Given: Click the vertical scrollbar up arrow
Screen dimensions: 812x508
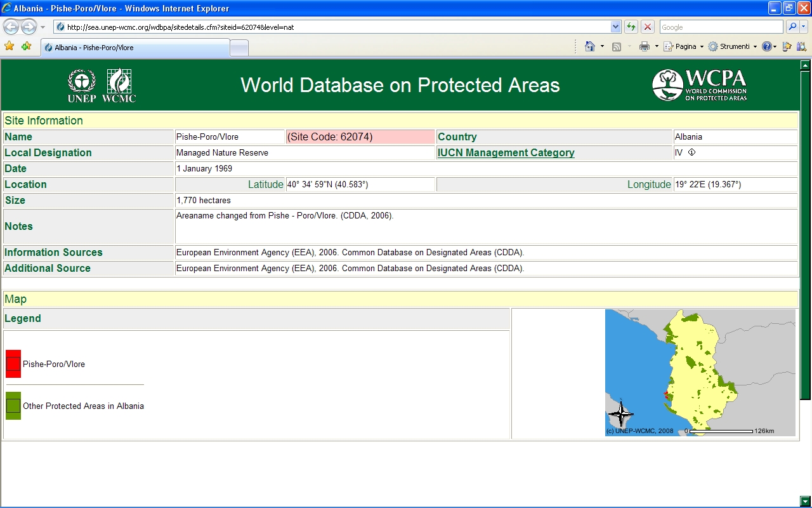Looking at the screenshot, I should click(x=805, y=65).
